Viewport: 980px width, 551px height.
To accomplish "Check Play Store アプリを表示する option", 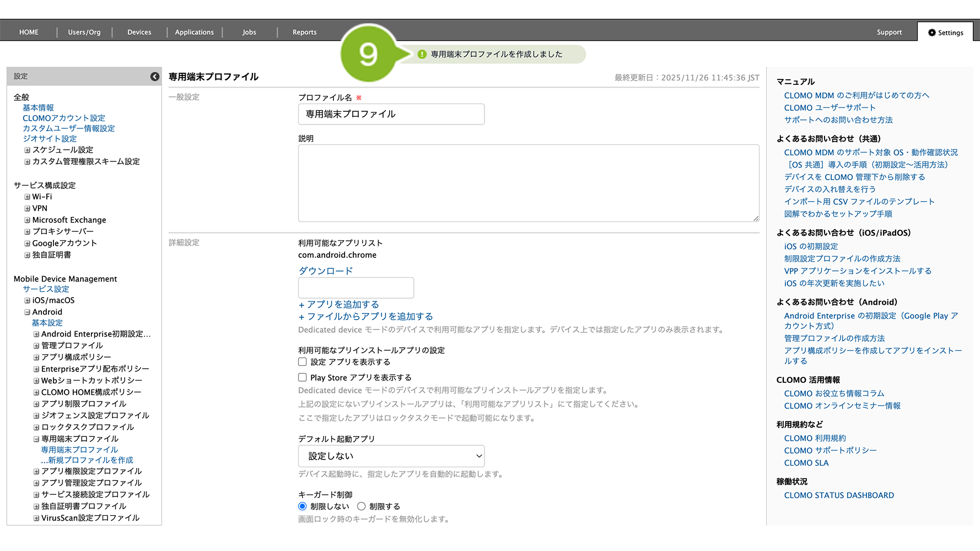I will [x=303, y=377].
